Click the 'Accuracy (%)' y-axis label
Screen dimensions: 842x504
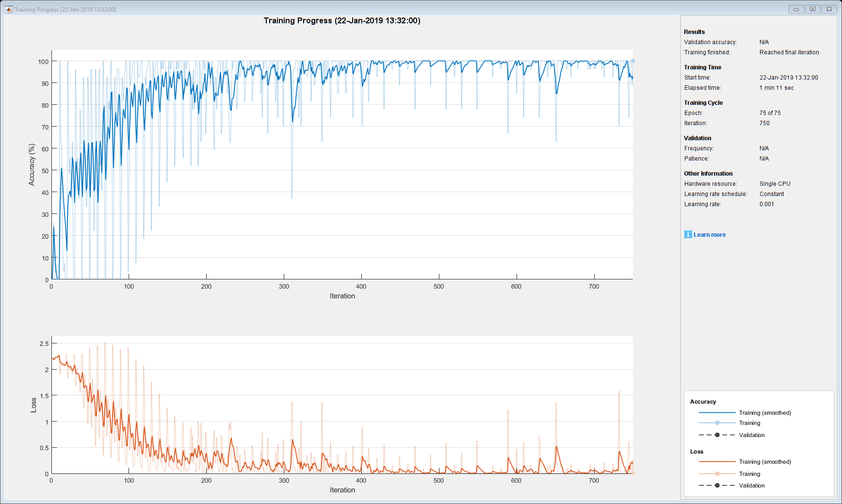(32, 164)
